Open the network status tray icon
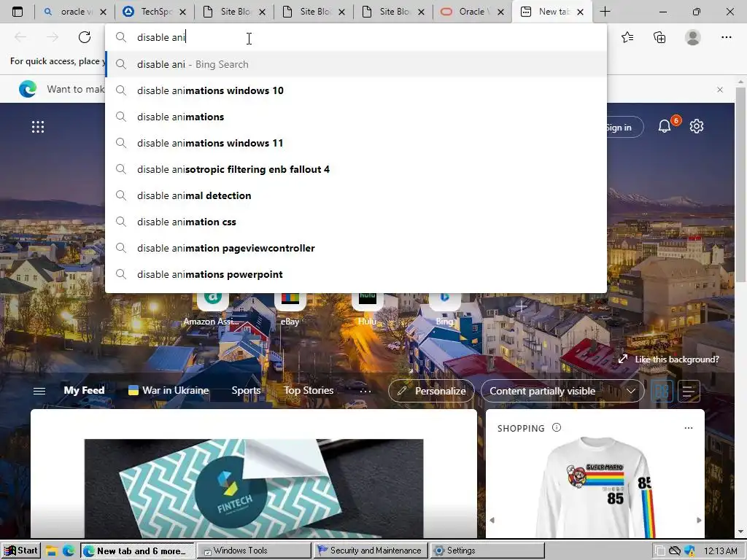 [675, 551]
